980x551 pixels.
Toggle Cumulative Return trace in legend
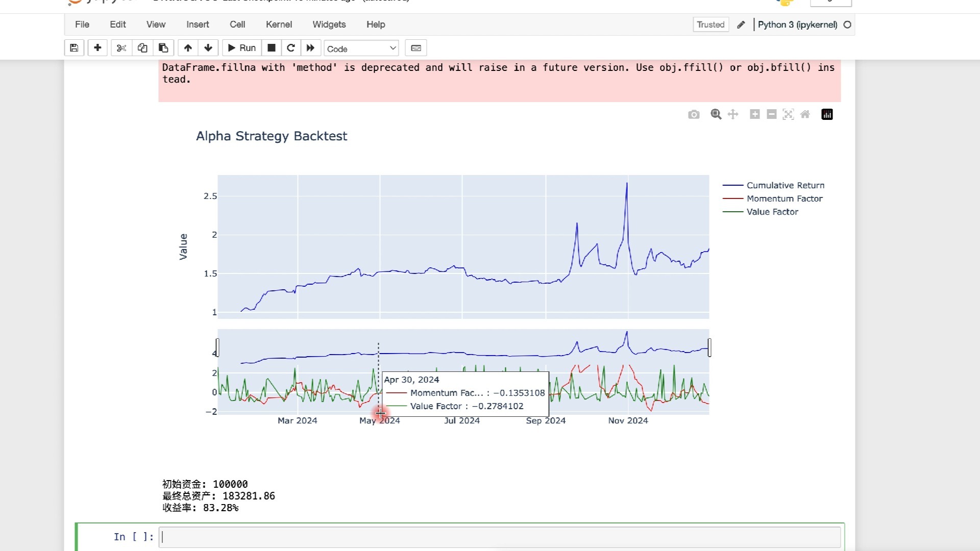pos(785,185)
